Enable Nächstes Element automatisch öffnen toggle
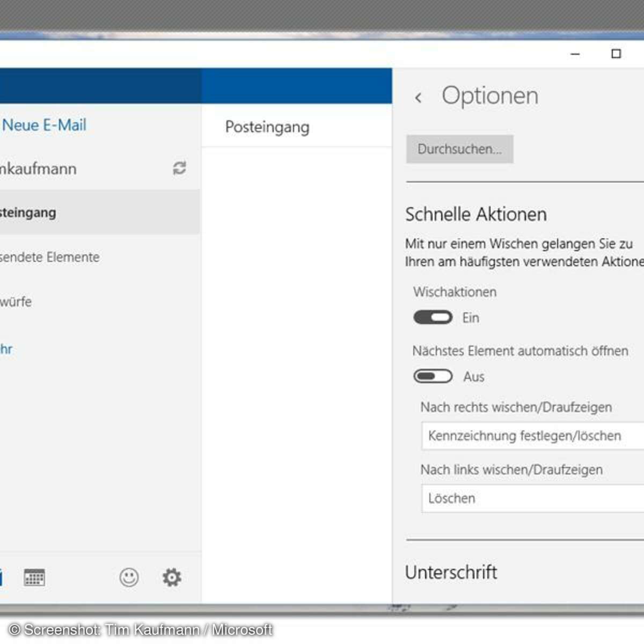644x644 pixels. point(433,376)
